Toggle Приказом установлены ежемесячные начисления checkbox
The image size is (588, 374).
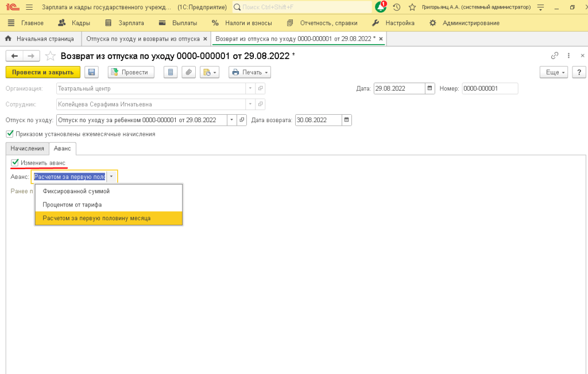9,134
